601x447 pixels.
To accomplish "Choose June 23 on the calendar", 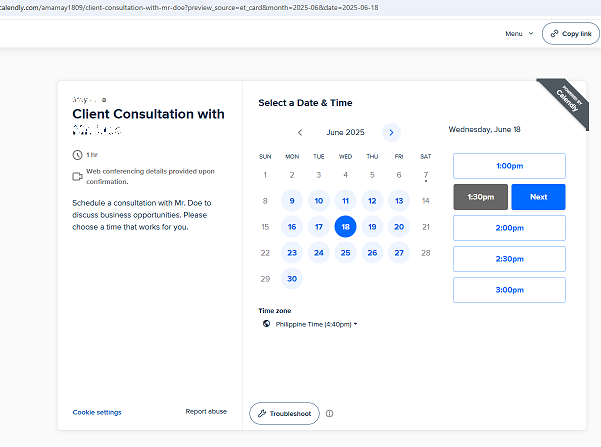I will [292, 253].
